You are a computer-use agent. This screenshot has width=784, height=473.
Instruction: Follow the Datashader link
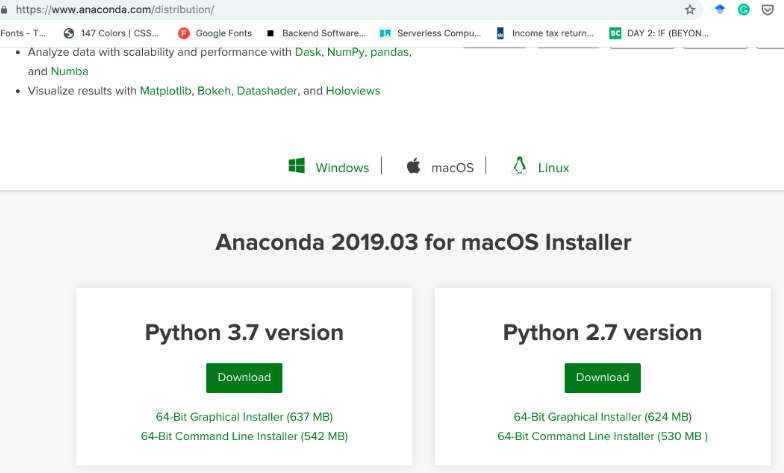[267, 91]
